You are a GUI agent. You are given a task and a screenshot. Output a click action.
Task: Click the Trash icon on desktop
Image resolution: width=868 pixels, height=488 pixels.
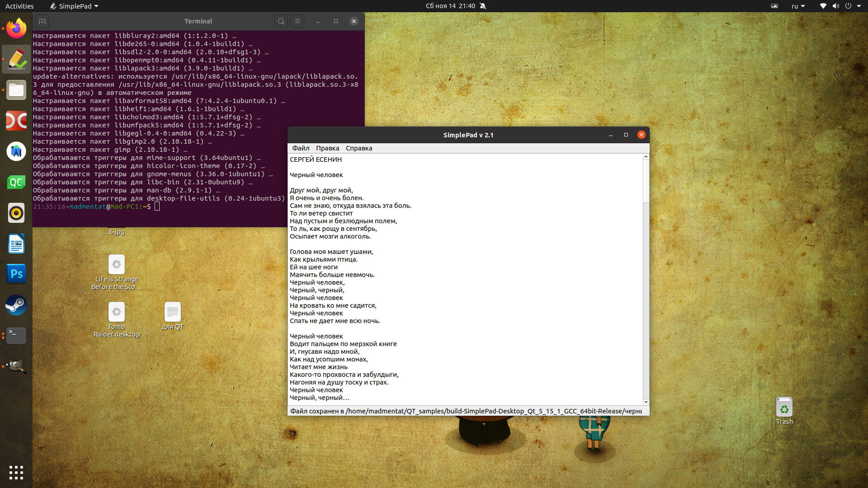(x=784, y=407)
